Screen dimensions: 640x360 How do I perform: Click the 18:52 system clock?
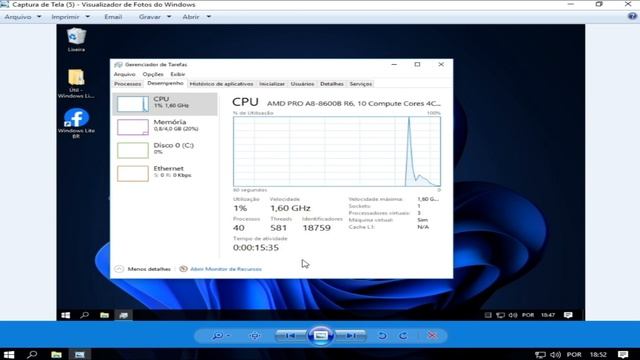(x=598, y=355)
